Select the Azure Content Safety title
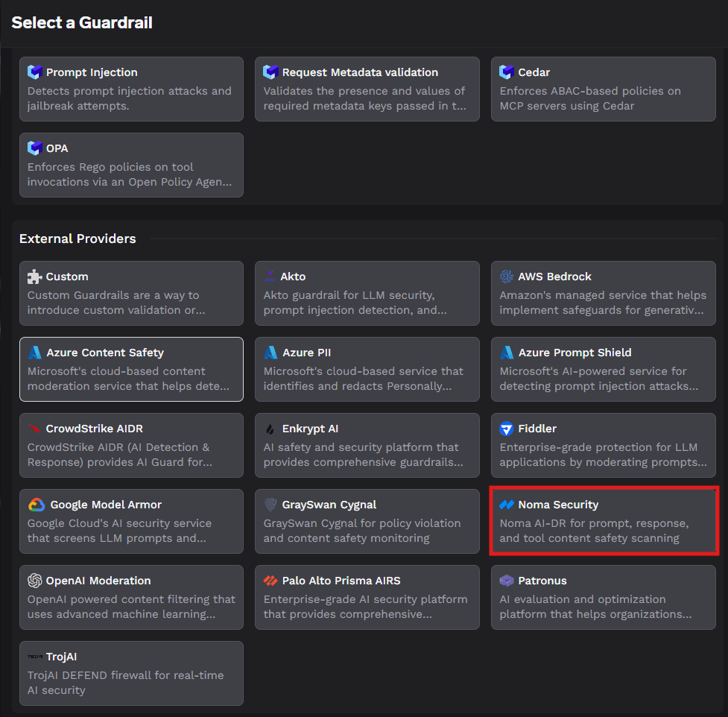728x717 pixels. click(105, 353)
